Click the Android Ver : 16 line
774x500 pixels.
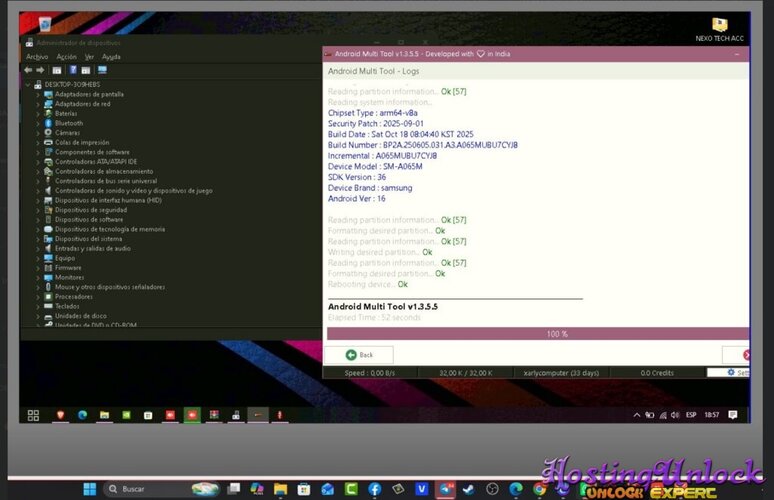click(x=356, y=198)
